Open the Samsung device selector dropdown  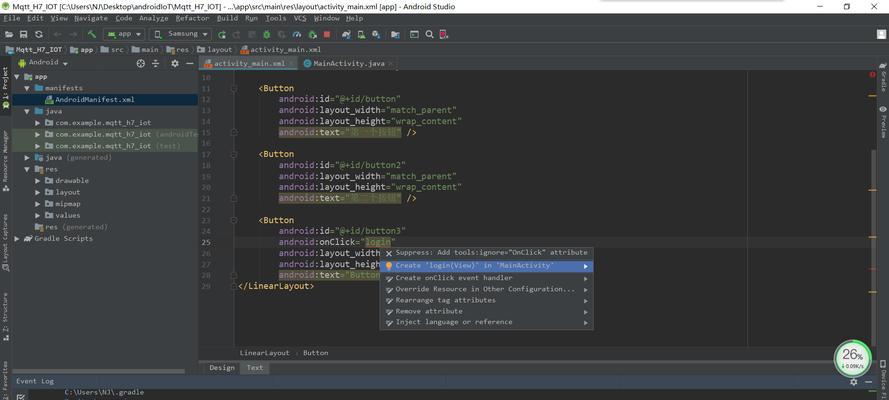tap(180, 35)
